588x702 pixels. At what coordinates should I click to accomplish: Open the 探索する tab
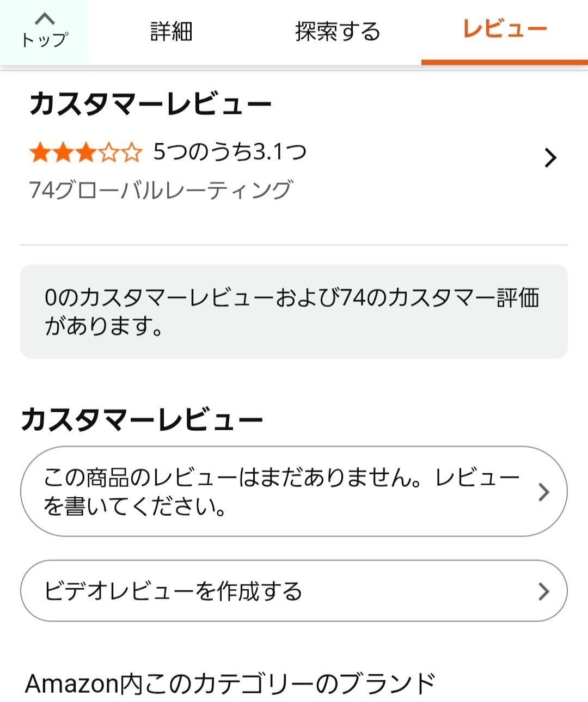(338, 32)
